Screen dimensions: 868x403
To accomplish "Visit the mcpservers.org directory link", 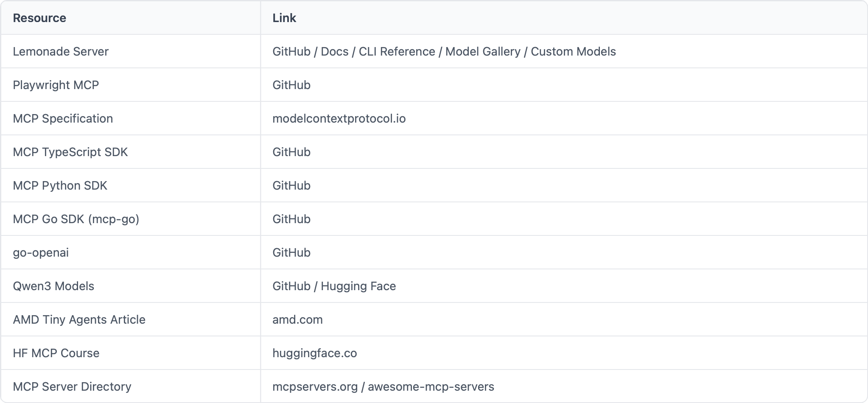I will coord(315,387).
